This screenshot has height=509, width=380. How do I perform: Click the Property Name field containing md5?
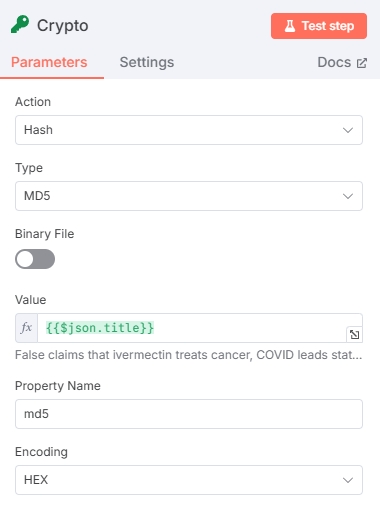point(189,414)
